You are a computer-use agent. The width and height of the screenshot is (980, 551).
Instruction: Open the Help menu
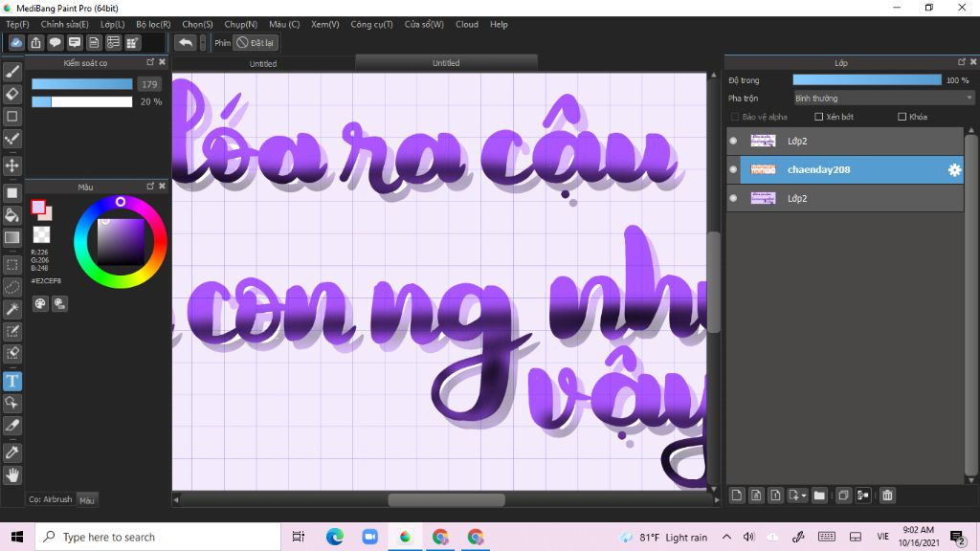point(499,24)
